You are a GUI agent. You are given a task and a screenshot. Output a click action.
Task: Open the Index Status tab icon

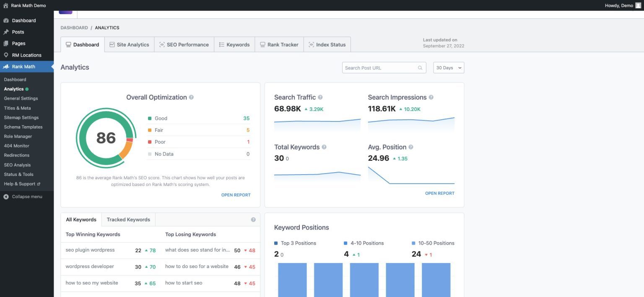point(311,44)
